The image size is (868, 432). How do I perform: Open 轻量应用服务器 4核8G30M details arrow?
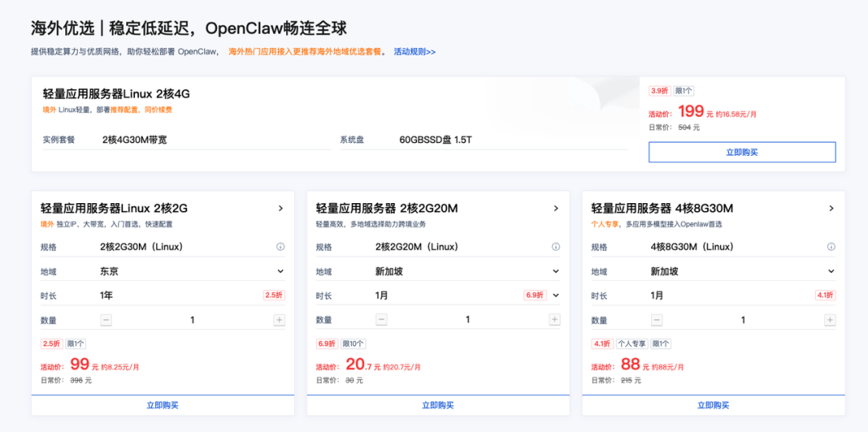(831, 209)
